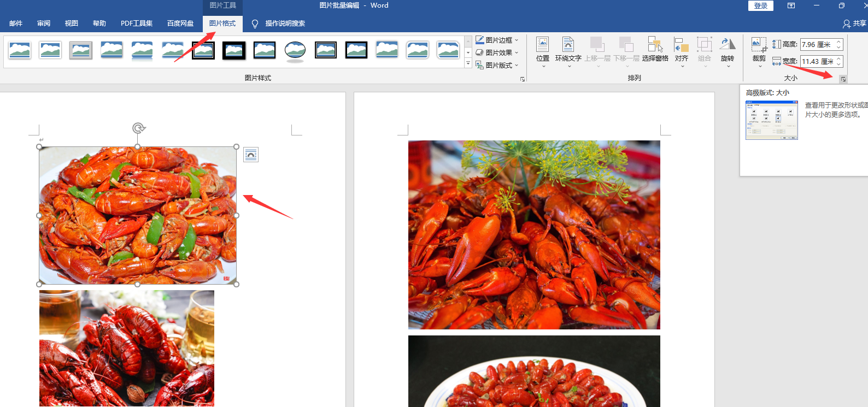Apply the reflected picture style, fifth in gallery

142,50
